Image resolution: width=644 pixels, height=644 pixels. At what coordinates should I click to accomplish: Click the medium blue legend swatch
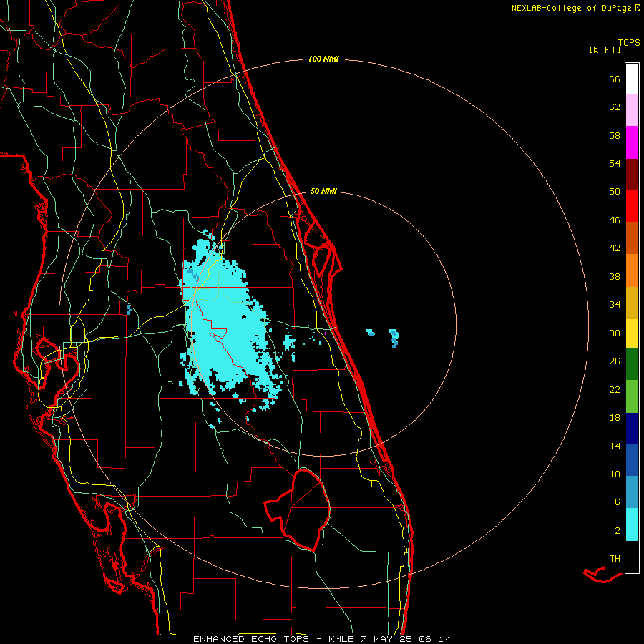632,460
